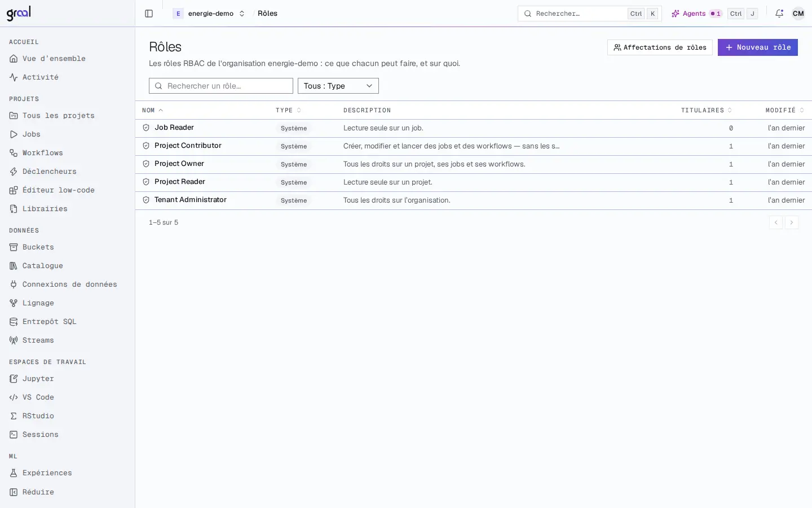Go to Activité in the sidebar
This screenshot has height=508, width=812.
[68, 77]
